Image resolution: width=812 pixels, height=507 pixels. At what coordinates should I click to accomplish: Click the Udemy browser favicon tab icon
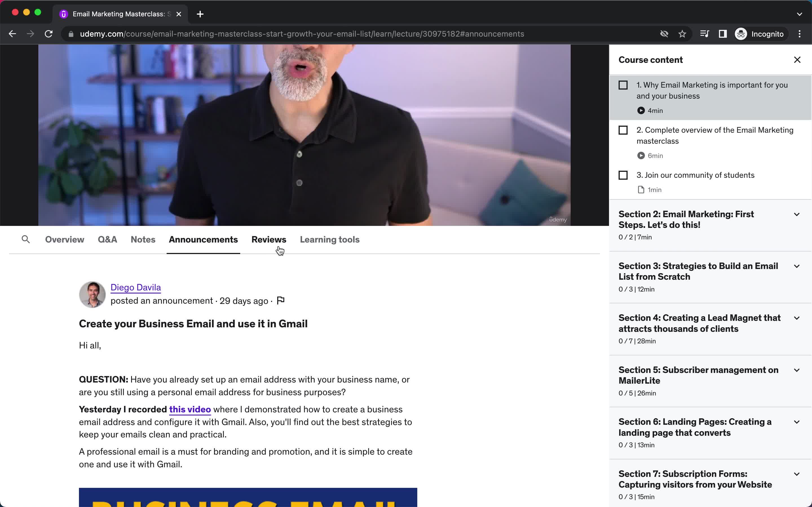[x=64, y=14]
